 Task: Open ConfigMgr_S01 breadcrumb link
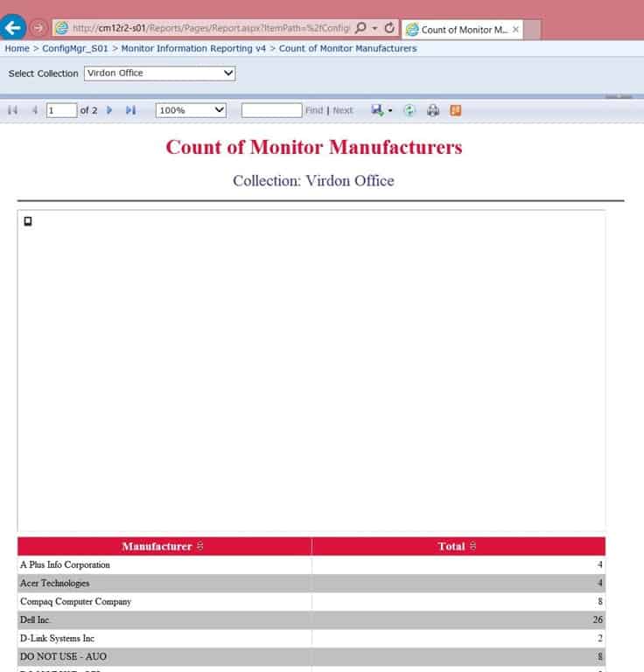[x=75, y=48]
